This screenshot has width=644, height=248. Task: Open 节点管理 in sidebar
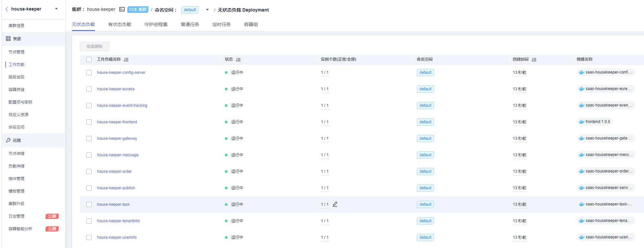click(16, 52)
